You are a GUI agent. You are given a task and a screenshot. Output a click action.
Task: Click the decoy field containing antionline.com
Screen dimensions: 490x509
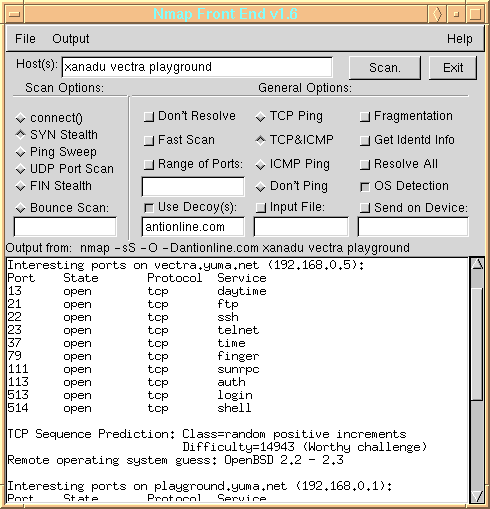pos(193,227)
